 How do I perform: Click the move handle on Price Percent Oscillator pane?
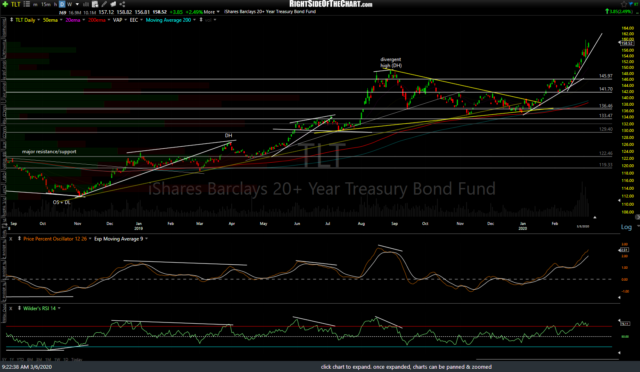[19, 238]
